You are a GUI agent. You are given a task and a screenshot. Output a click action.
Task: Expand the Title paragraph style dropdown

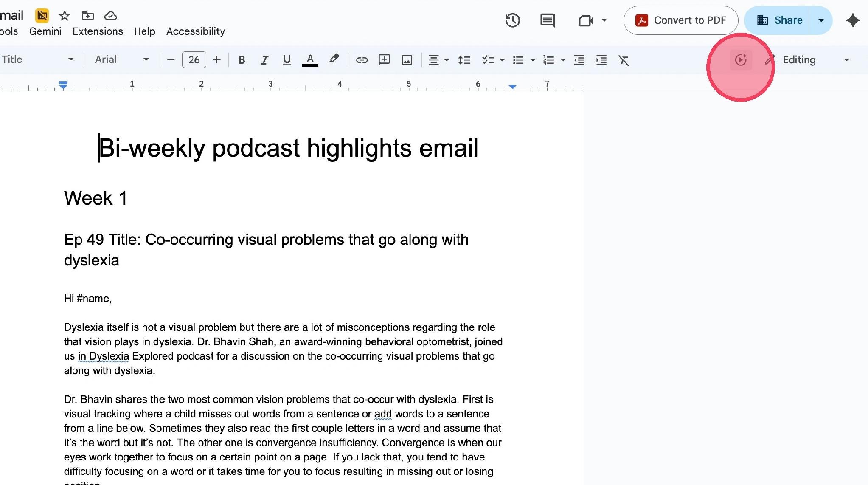(x=38, y=59)
